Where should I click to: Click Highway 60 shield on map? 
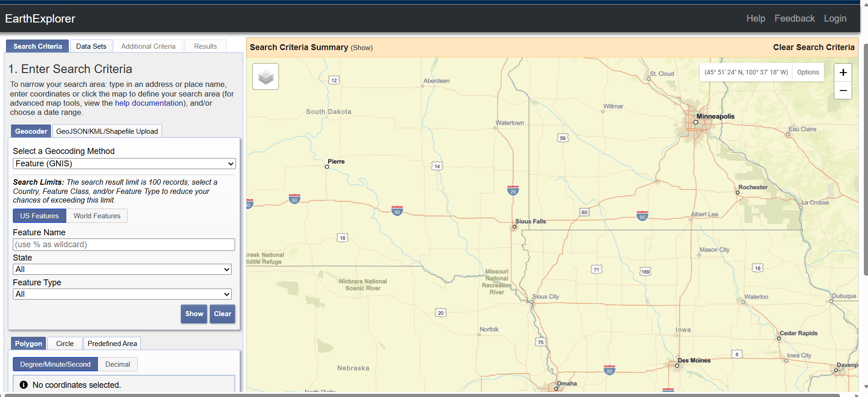tap(584, 212)
